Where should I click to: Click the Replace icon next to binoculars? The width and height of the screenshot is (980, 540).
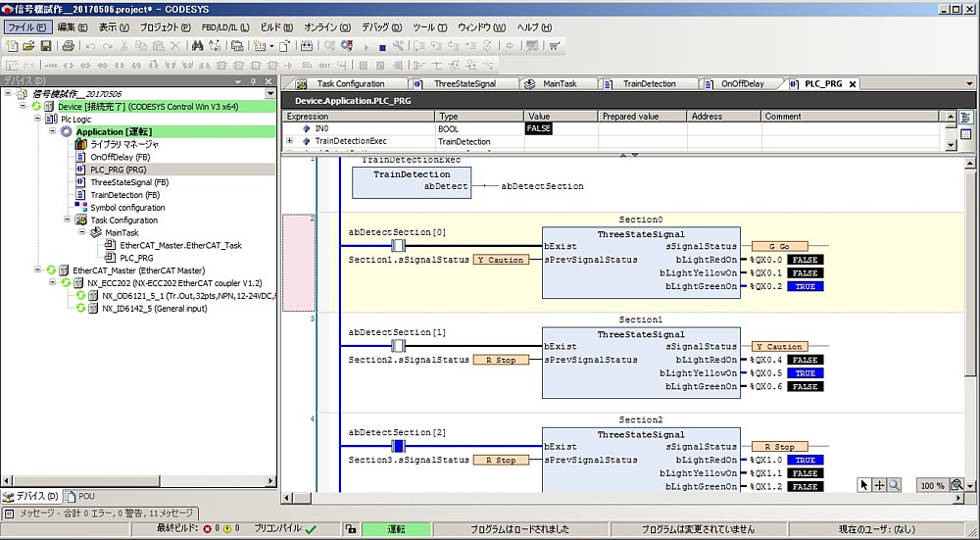215,46
